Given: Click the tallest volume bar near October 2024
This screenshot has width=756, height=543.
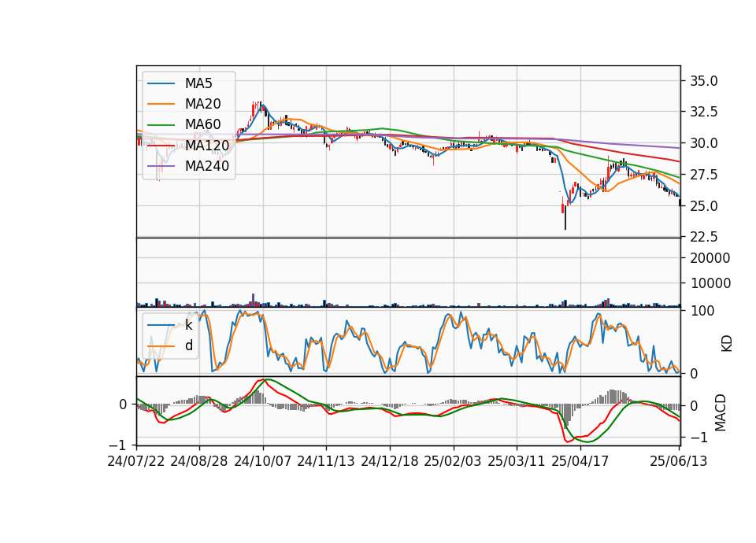Looking at the screenshot, I should pos(253,300).
